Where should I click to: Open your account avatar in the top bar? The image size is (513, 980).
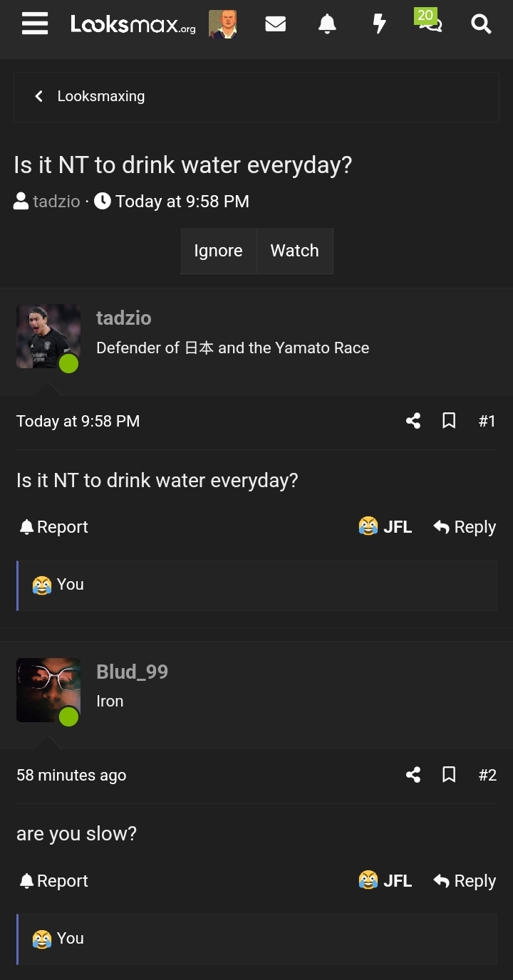[223, 24]
